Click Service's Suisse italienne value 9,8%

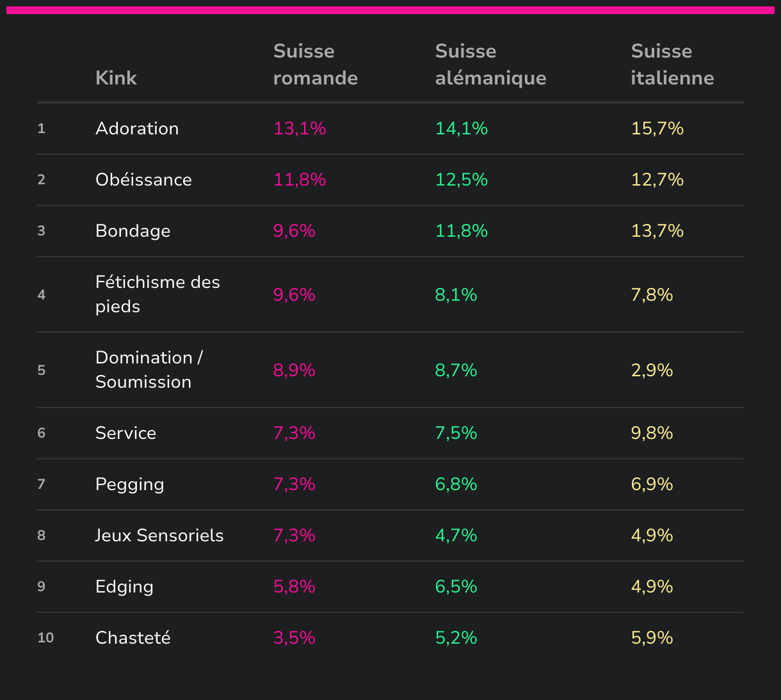point(652,433)
